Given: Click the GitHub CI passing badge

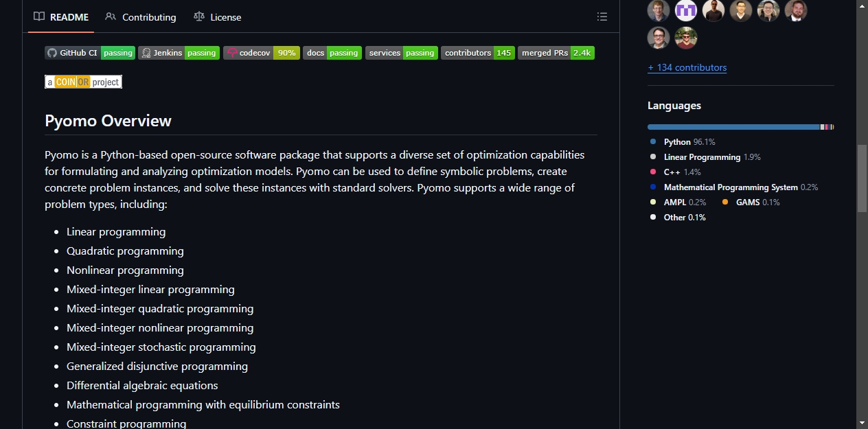Looking at the screenshot, I should 90,53.
